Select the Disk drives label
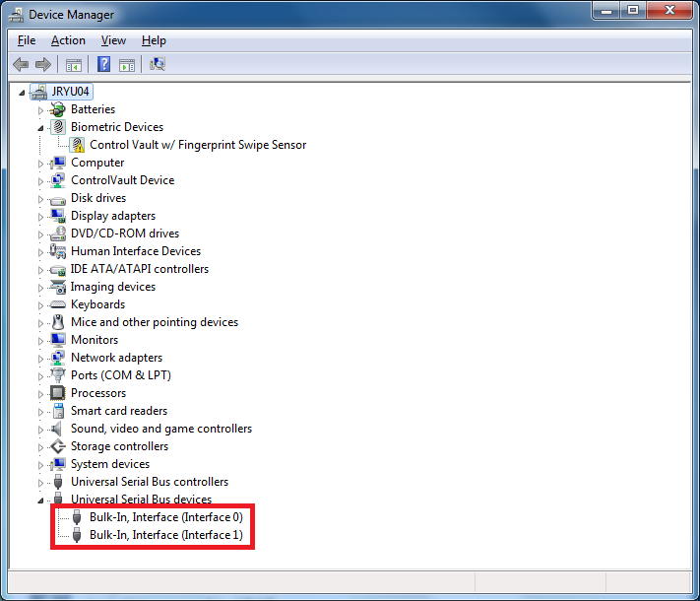700x601 pixels. [98, 198]
